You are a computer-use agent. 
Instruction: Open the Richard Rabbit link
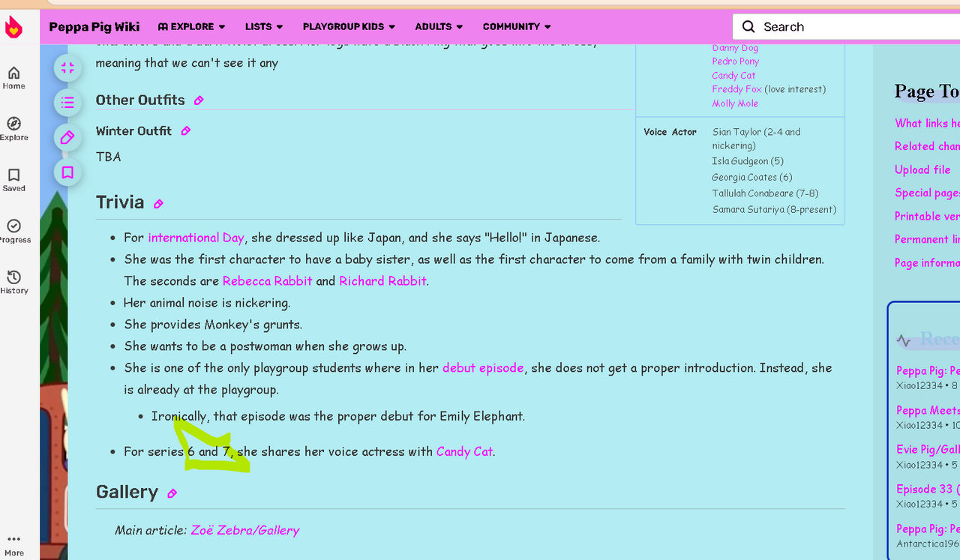point(382,281)
